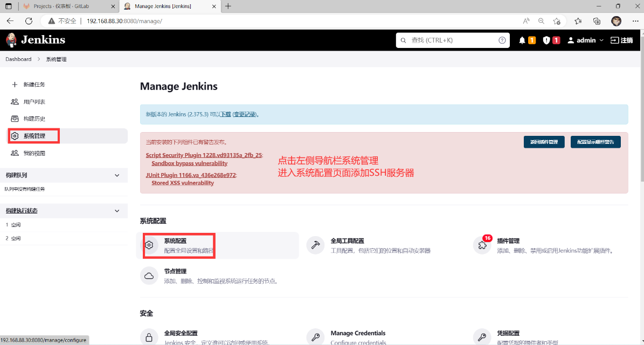The image size is (644, 345).
Task: Open the tab actions menu icon
Action: pyautogui.click(x=8, y=6)
